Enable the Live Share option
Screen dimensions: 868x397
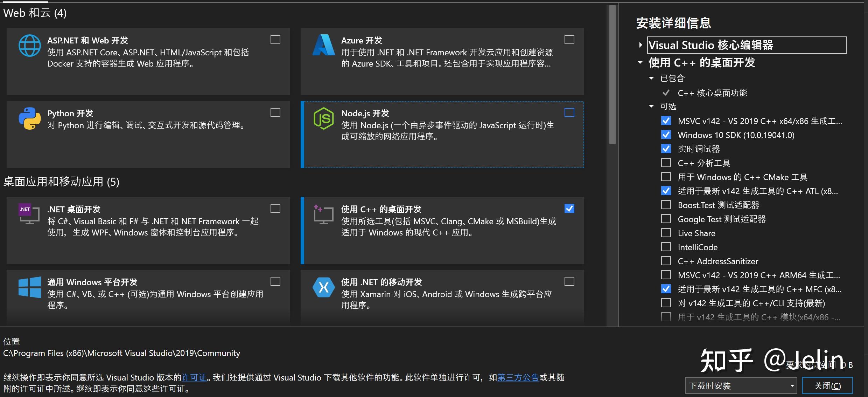click(666, 233)
